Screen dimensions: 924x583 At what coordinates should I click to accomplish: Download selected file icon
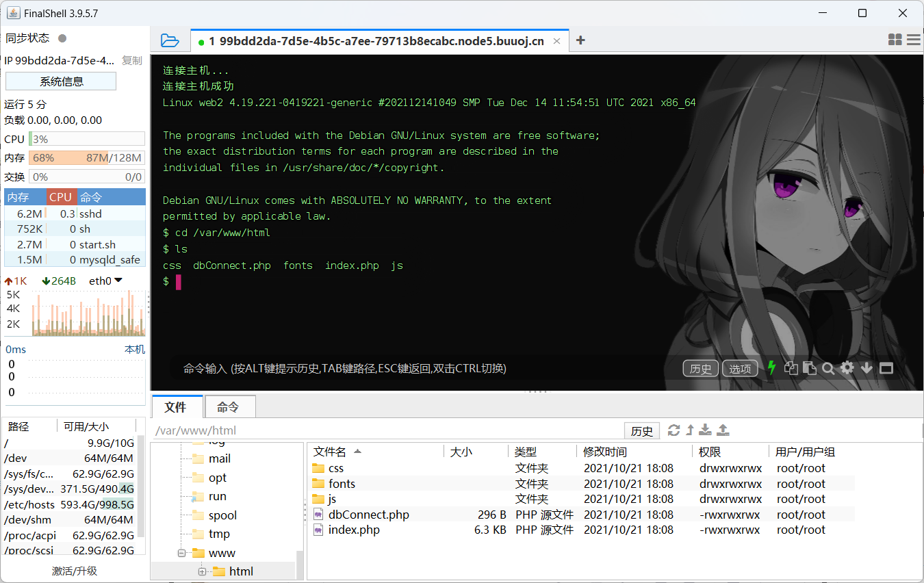706,430
